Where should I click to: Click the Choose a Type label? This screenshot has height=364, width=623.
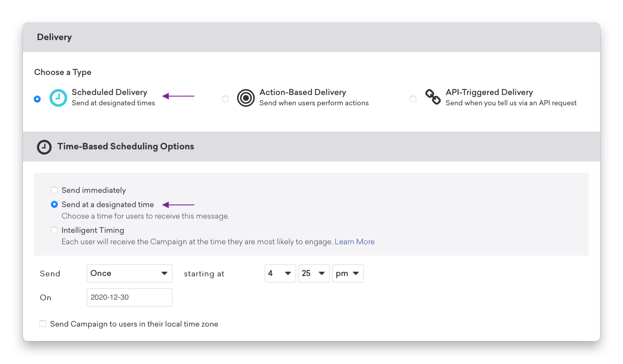[x=63, y=72]
